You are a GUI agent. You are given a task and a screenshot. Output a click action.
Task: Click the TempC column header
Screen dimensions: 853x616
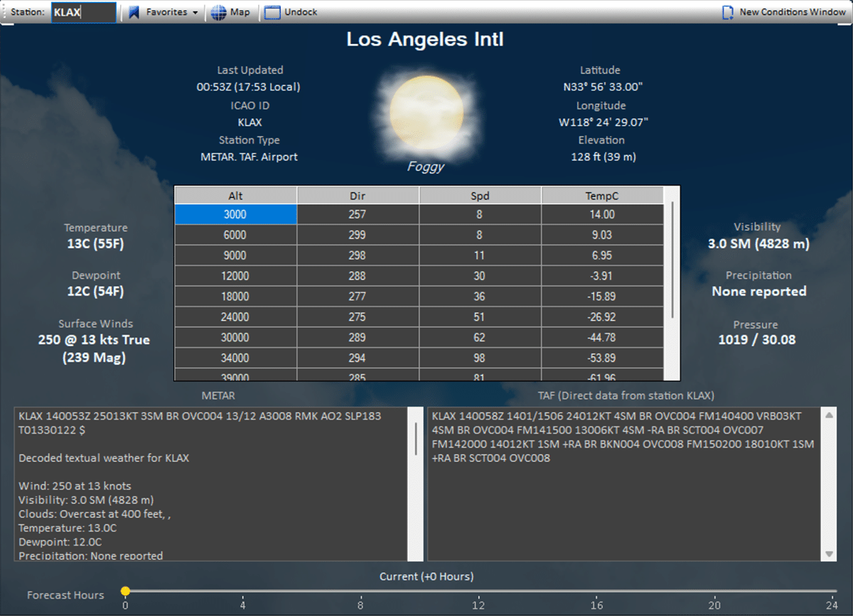[602, 195]
